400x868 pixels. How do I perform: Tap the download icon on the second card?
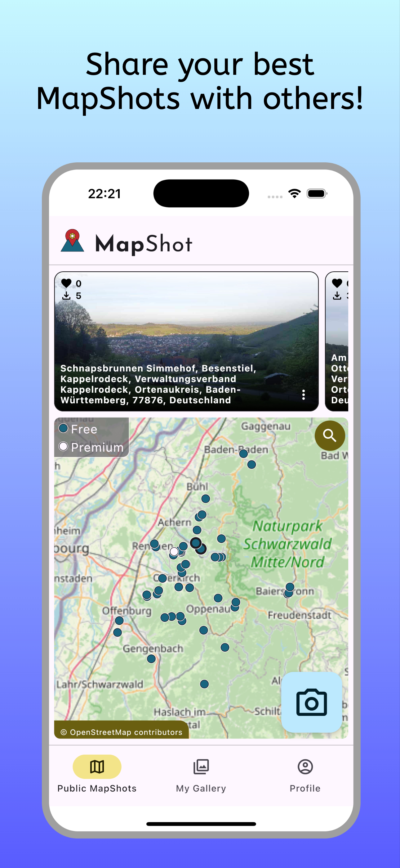pos(337,296)
